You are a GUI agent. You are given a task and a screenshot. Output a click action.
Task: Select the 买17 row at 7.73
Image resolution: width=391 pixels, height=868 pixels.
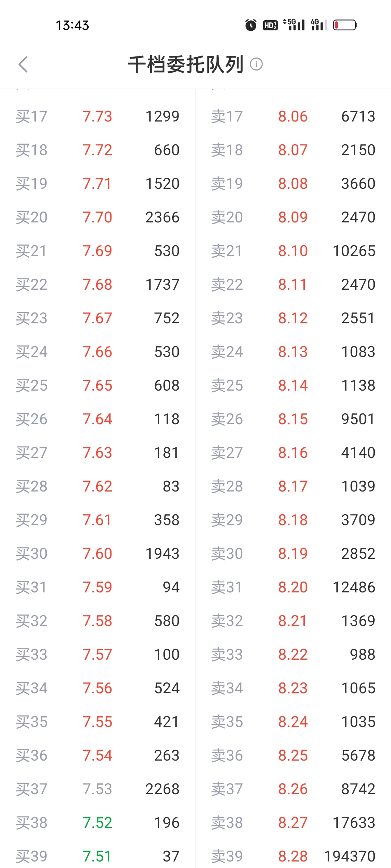pos(98,116)
